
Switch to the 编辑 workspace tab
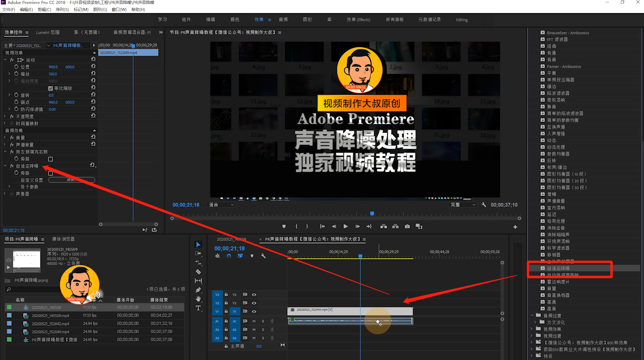[x=210, y=20]
